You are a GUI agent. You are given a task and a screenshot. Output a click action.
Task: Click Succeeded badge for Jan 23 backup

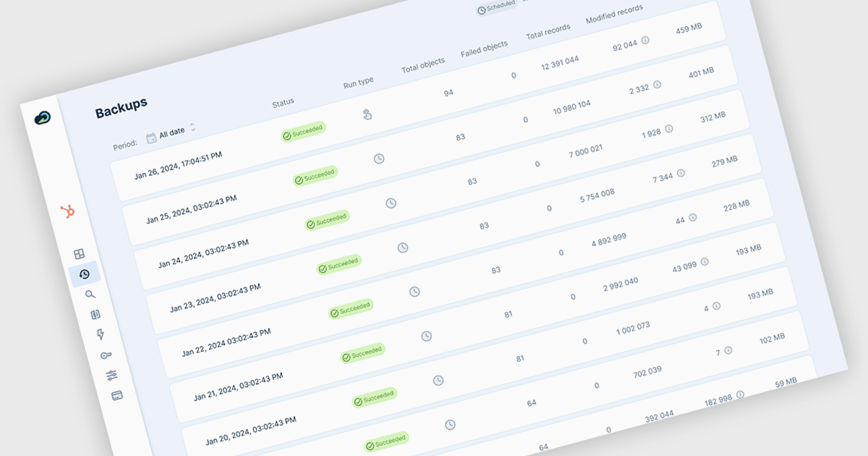(339, 264)
